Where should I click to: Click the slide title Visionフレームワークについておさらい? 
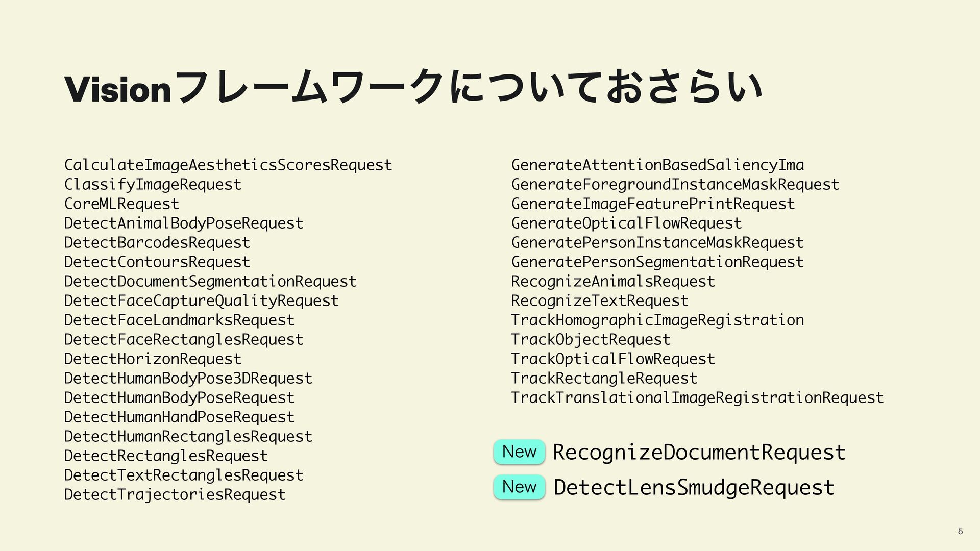tap(413, 88)
